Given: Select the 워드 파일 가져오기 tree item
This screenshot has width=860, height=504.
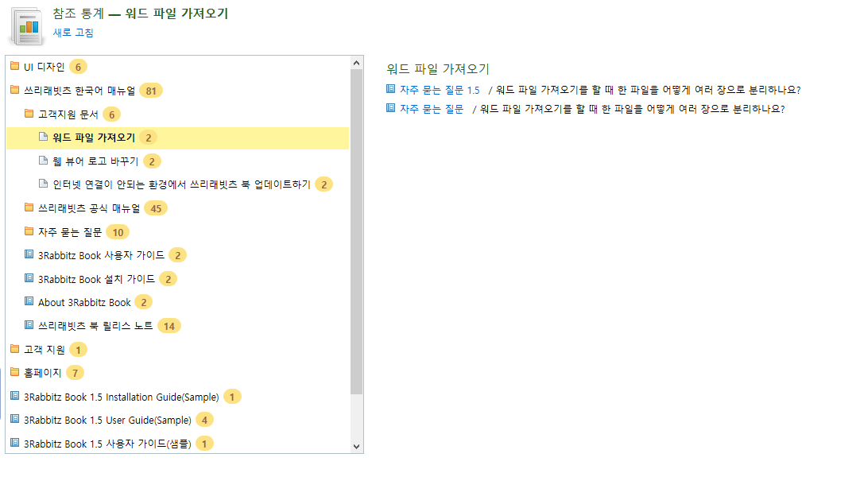Looking at the screenshot, I should pyautogui.click(x=178, y=138).
